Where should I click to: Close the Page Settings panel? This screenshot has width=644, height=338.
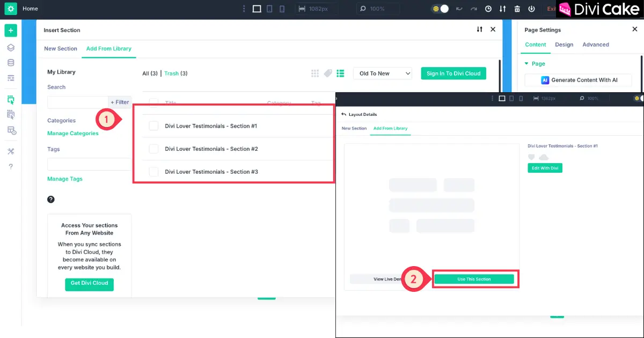[635, 30]
